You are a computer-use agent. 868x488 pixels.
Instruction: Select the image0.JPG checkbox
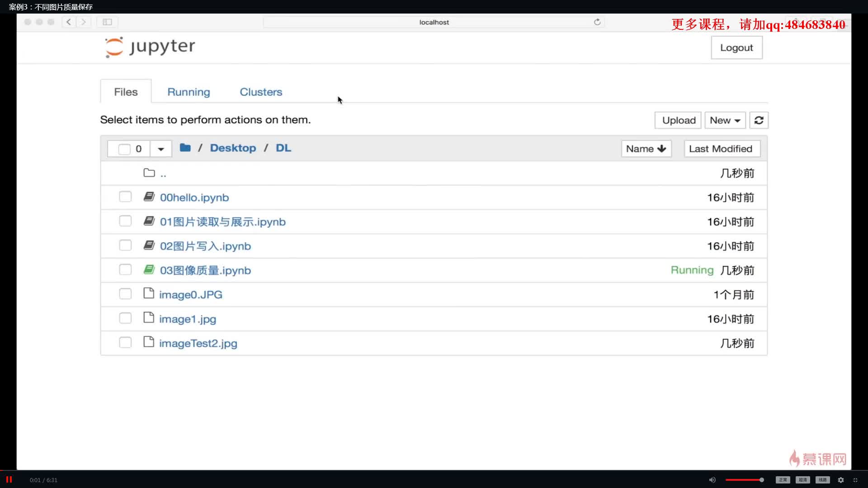pyautogui.click(x=125, y=294)
